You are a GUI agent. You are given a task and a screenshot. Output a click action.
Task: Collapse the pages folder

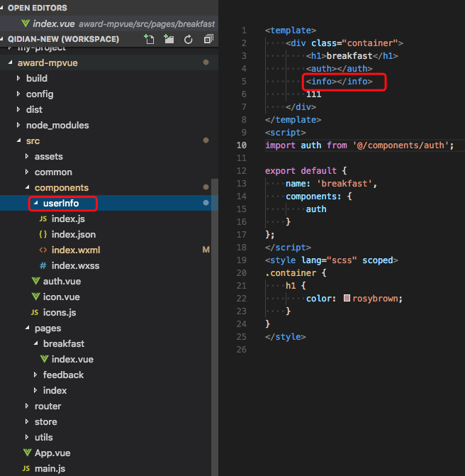pyautogui.click(x=28, y=328)
